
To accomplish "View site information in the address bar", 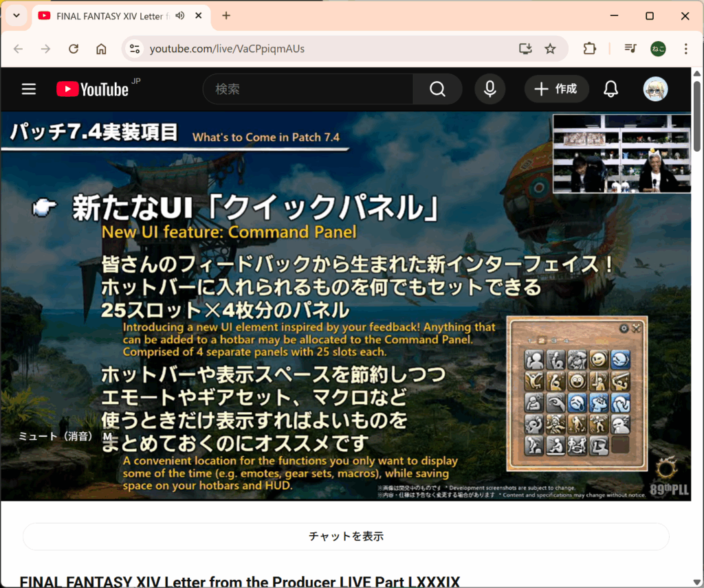I will point(135,49).
